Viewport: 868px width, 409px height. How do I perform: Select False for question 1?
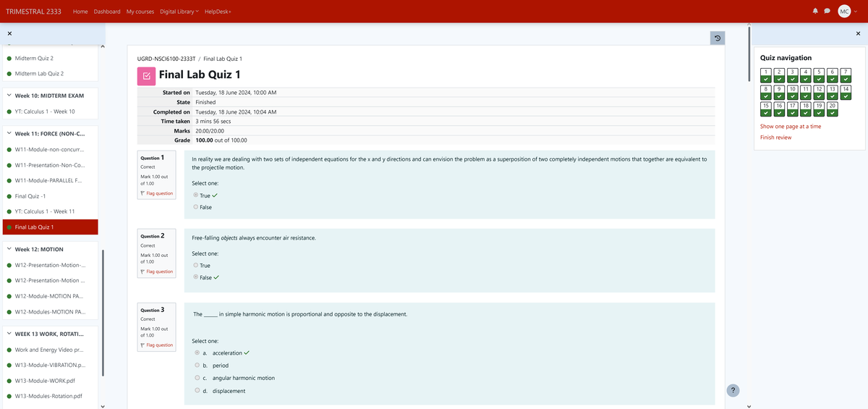(x=196, y=207)
